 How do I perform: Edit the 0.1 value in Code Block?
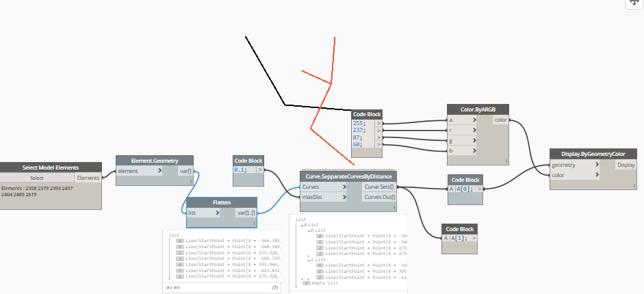(241, 170)
